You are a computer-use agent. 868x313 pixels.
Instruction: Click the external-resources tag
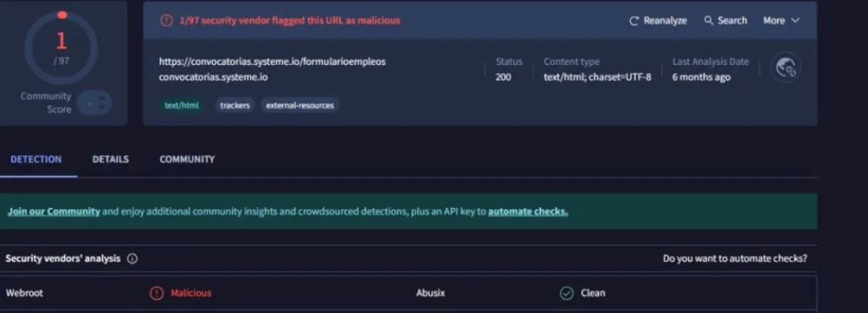click(299, 106)
